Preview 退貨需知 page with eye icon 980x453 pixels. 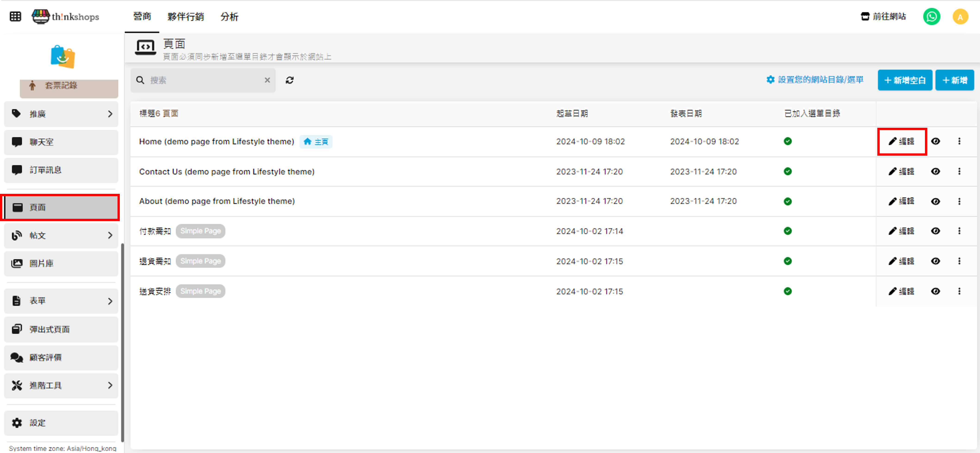coord(935,261)
